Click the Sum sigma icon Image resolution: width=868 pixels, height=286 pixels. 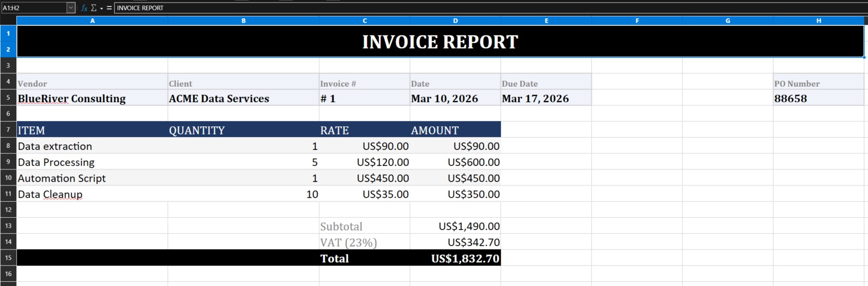point(93,8)
